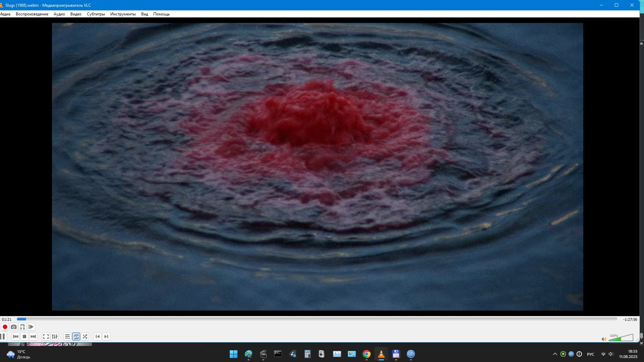This screenshot has width=644, height=362.
Task: Take a snapshot with the camera icon
Action: click(x=14, y=327)
